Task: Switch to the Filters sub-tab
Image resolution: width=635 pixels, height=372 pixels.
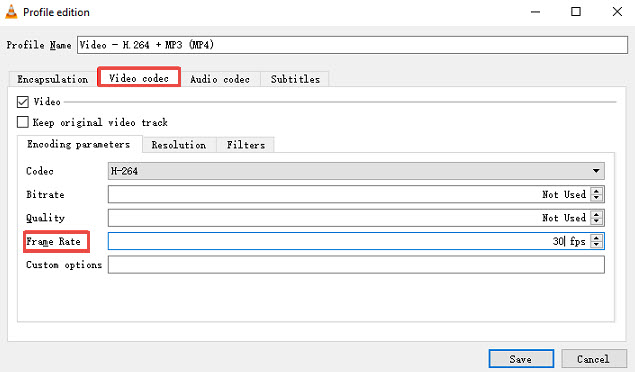Action: [x=246, y=145]
